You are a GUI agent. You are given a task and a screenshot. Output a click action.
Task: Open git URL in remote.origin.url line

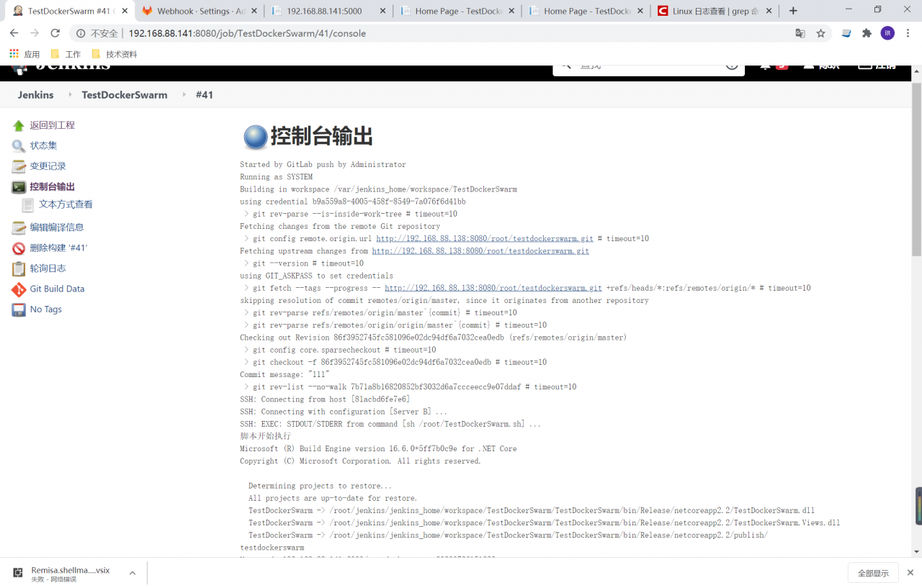[484, 238]
